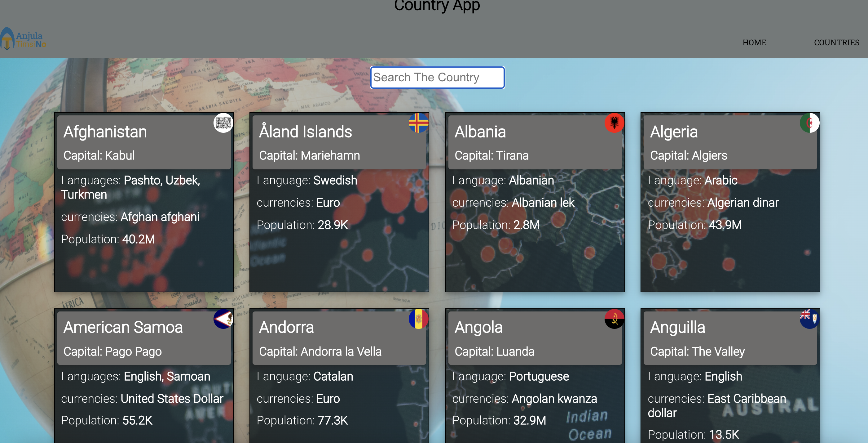Click 'currencies: Angolan kwanza' text

coord(524,399)
